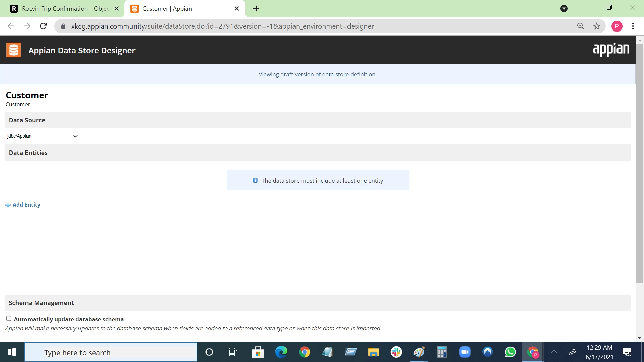Click the Windows taskbar search box

111,352
